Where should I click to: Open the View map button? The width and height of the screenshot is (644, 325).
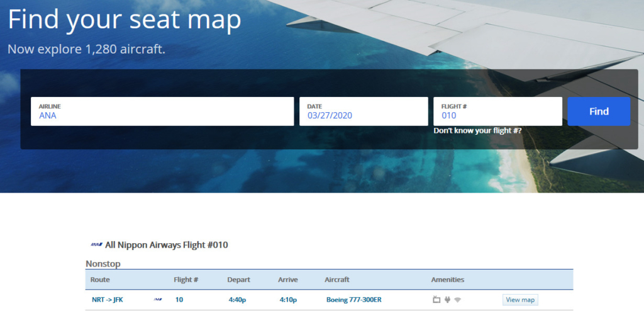tap(520, 300)
